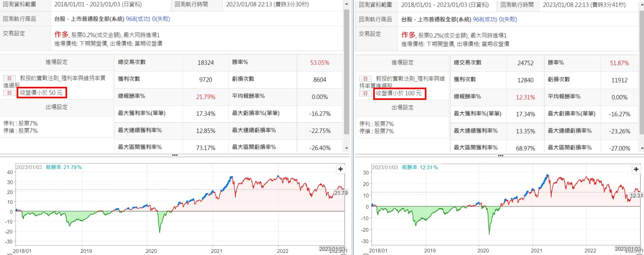Open the 0(失敗) link in right panel

508,20
